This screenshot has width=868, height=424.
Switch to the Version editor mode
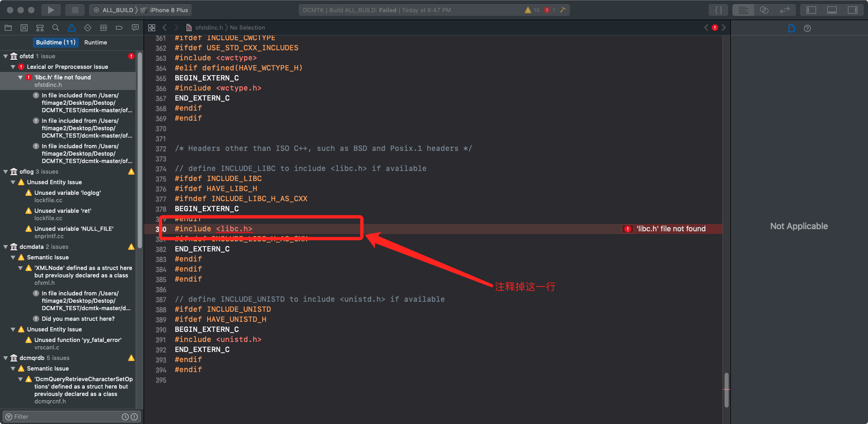coord(784,10)
